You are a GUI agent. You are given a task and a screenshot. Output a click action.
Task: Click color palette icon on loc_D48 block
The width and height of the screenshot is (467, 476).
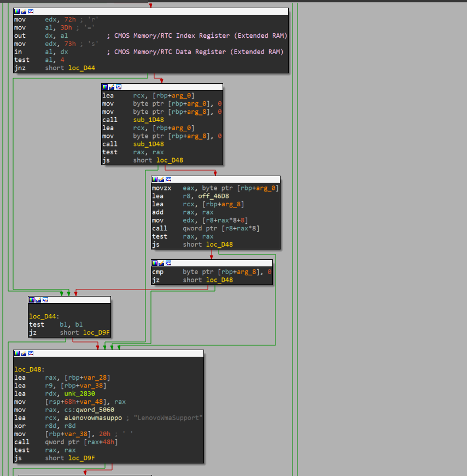click(17, 353)
